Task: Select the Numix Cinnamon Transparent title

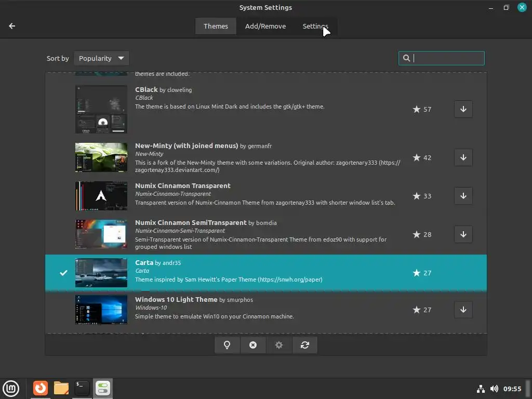Action: pyautogui.click(x=182, y=185)
